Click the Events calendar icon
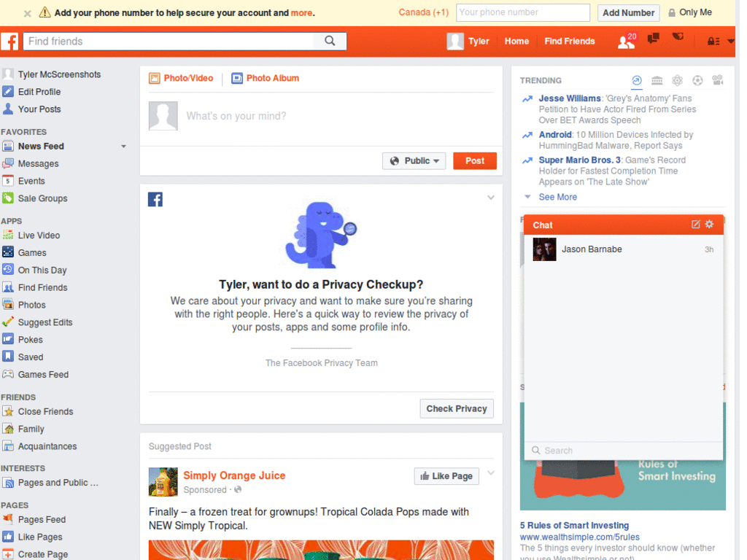Viewport: 747px width, 560px height. click(7, 181)
